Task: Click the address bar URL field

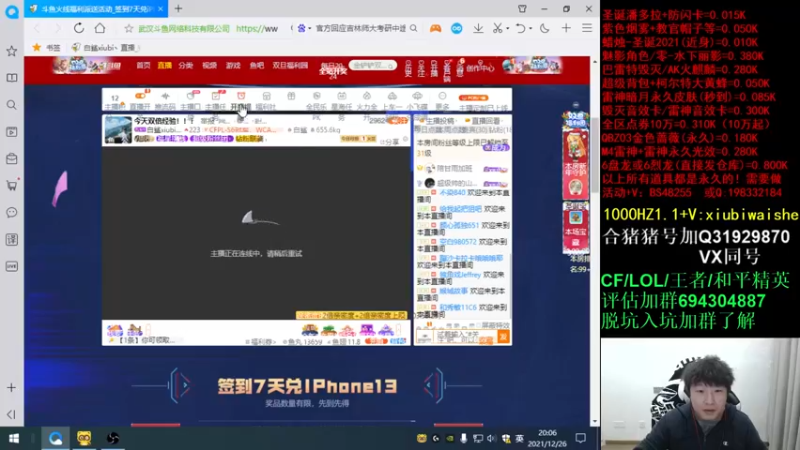Action: 209,29
